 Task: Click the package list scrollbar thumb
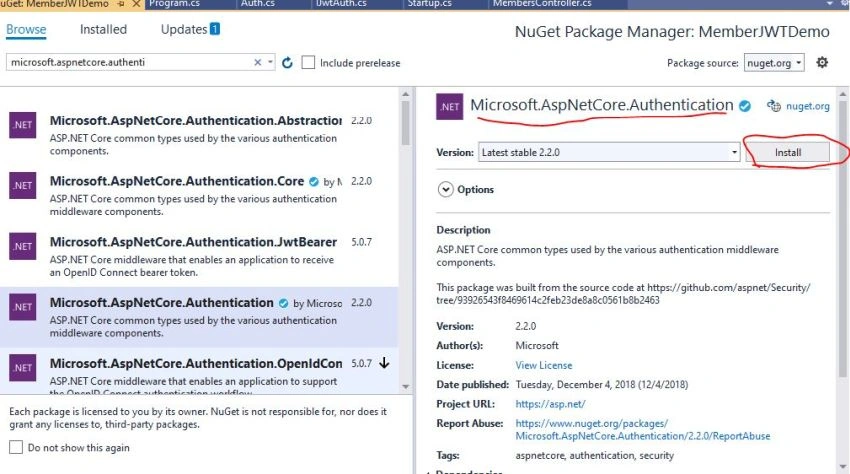point(405,123)
